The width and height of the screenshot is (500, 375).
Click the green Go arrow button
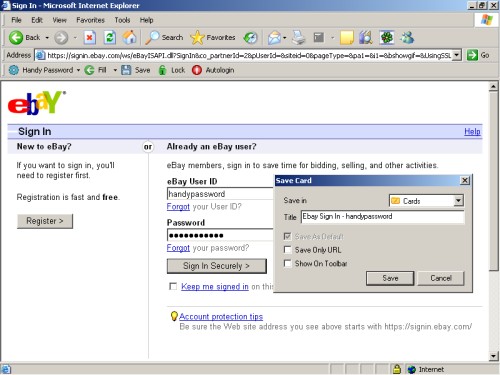click(x=472, y=55)
